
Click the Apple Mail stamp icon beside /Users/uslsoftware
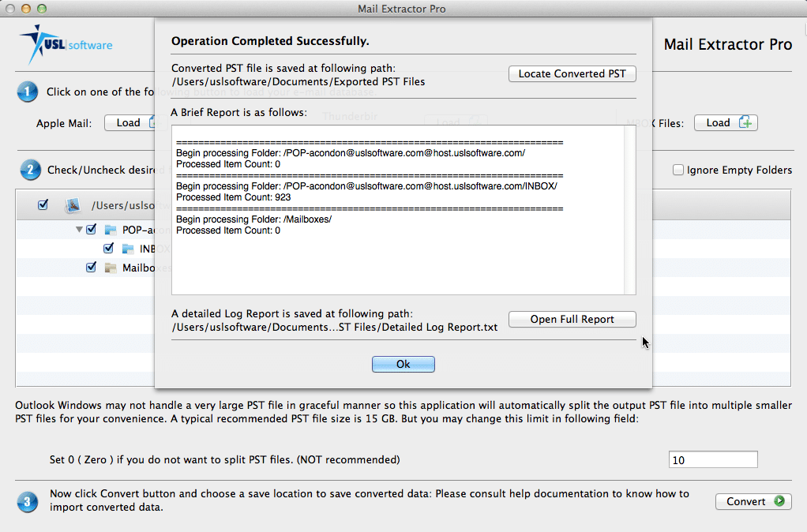click(x=73, y=205)
